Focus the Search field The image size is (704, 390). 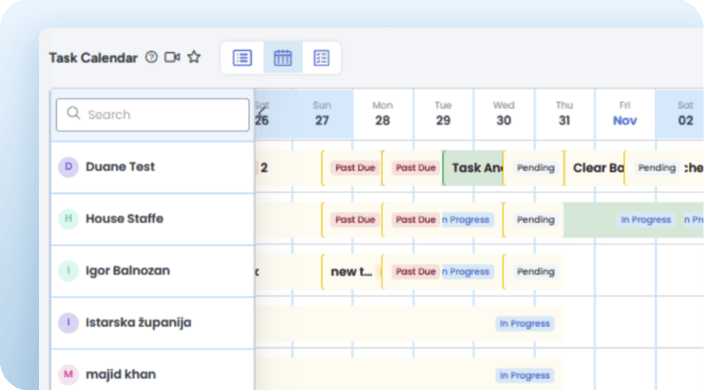[x=153, y=115]
